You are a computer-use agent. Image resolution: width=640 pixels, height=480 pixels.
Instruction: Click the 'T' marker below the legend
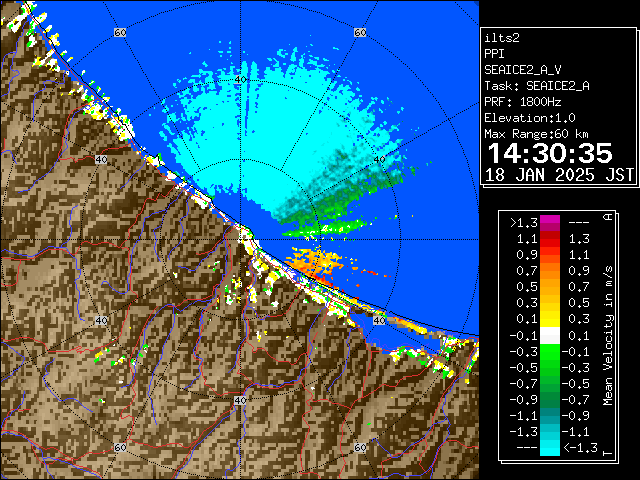608,453
